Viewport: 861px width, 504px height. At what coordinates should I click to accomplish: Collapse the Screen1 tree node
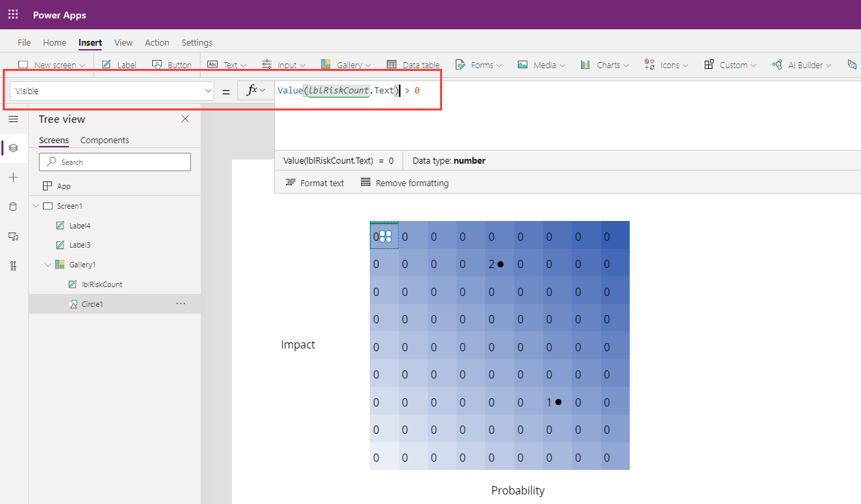coord(35,206)
